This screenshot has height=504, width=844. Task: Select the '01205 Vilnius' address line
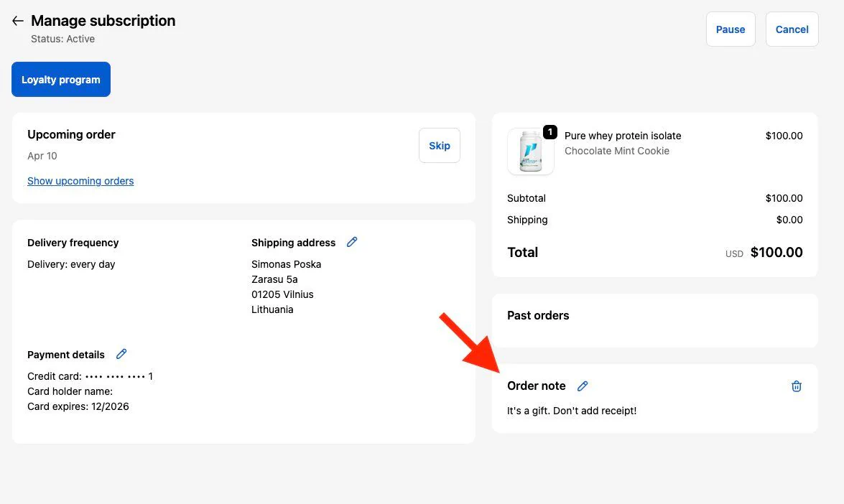(x=282, y=294)
